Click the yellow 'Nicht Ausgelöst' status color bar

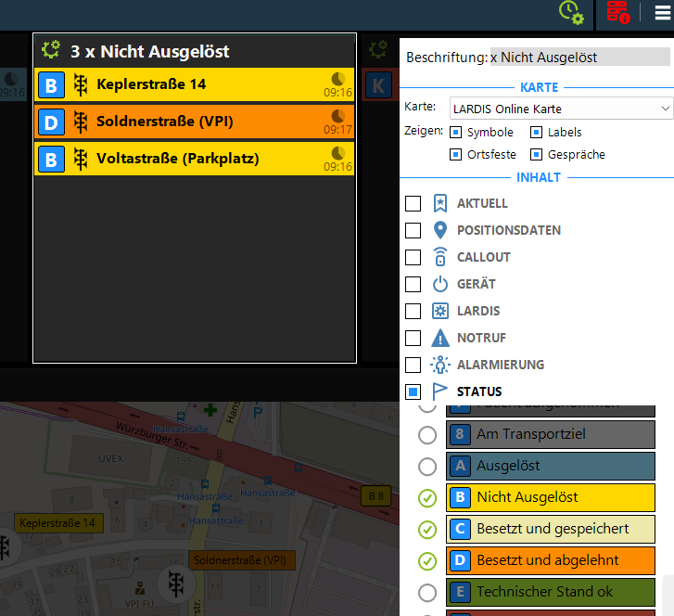point(550,497)
